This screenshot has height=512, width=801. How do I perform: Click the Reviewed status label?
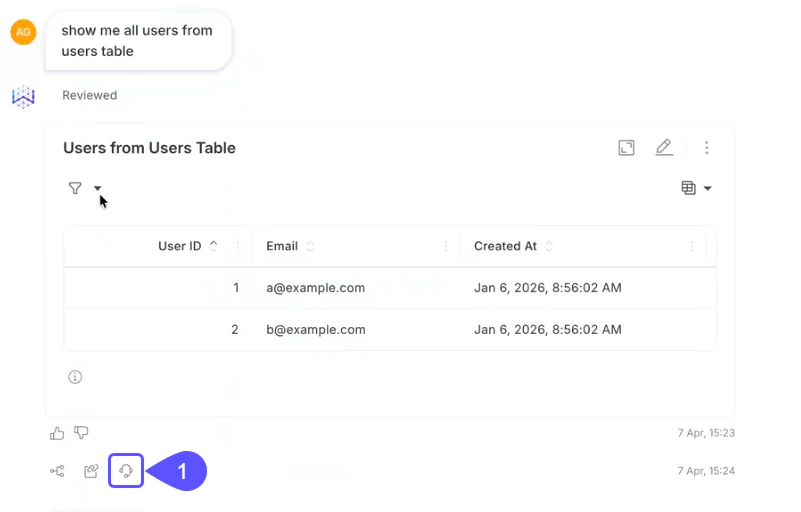[x=89, y=96]
